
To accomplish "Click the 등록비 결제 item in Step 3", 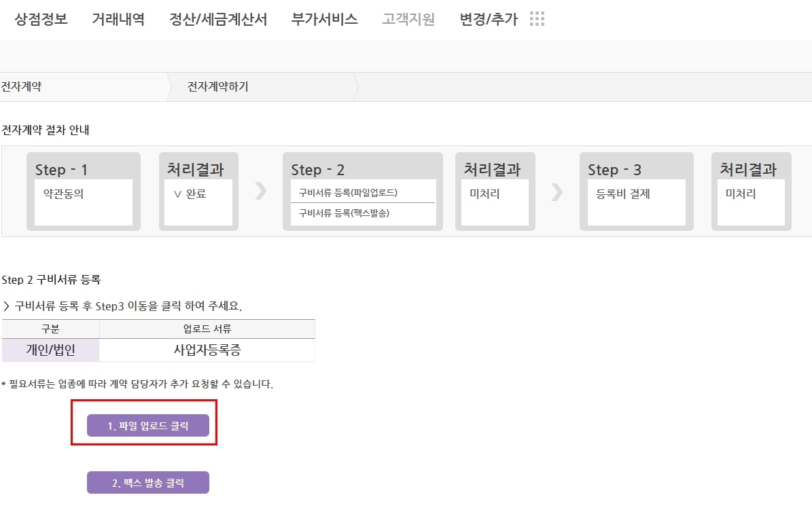I will pos(622,194).
